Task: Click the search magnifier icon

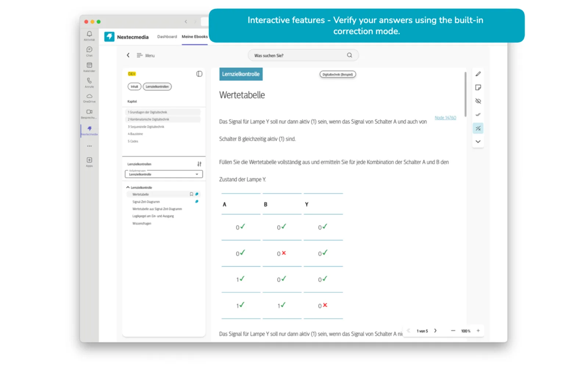Action: [349, 55]
